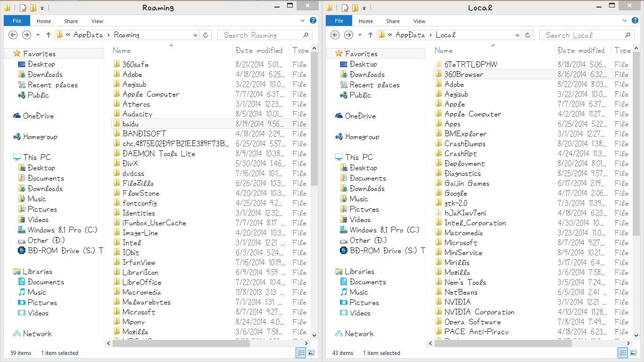
Task: Refresh the Local folder view
Action: 528,35
